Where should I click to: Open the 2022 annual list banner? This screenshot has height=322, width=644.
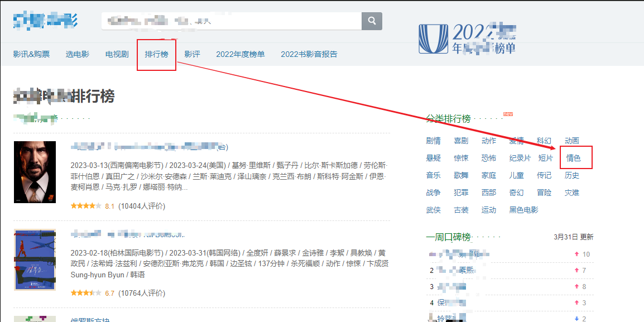point(468,39)
